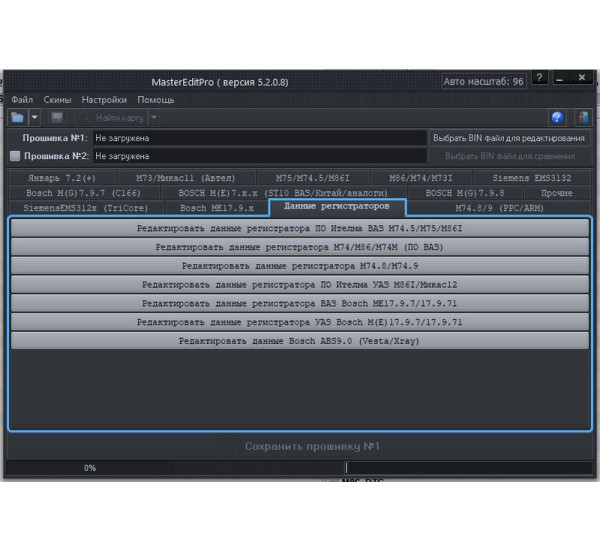Click the title bar help question mark
The width and height of the screenshot is (600, 551).
(x=540, y=78)
